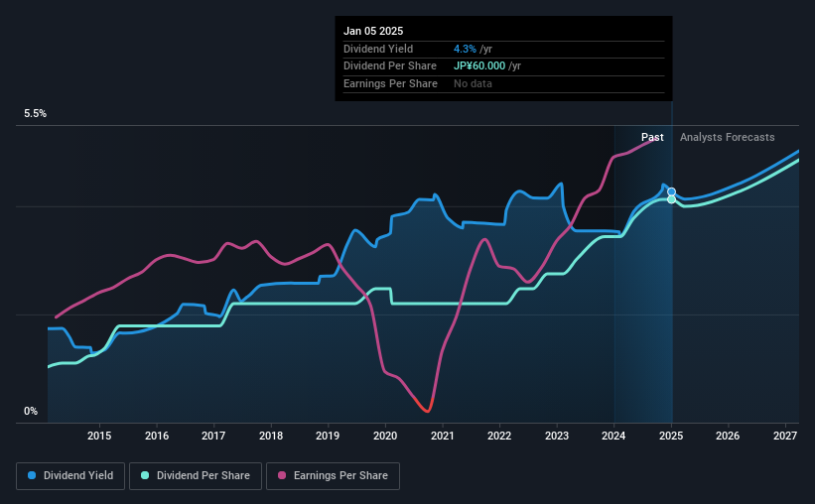Viewport: 815px width, 504px height.
Task: Click Earnings Per Share row label in tooltip
Action: pos(390,83)
